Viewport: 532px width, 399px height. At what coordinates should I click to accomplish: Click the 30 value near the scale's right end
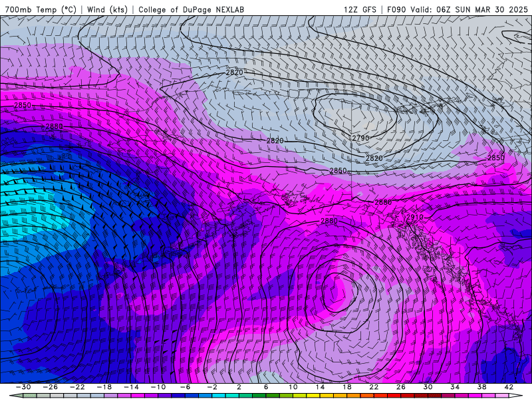(x=428, y=387)
